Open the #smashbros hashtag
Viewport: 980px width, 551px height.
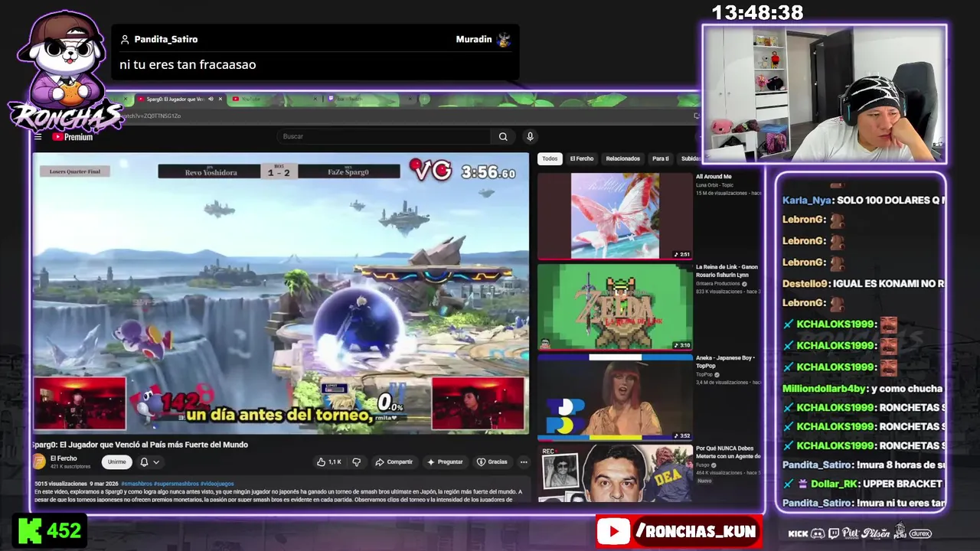tap(136, 484)
